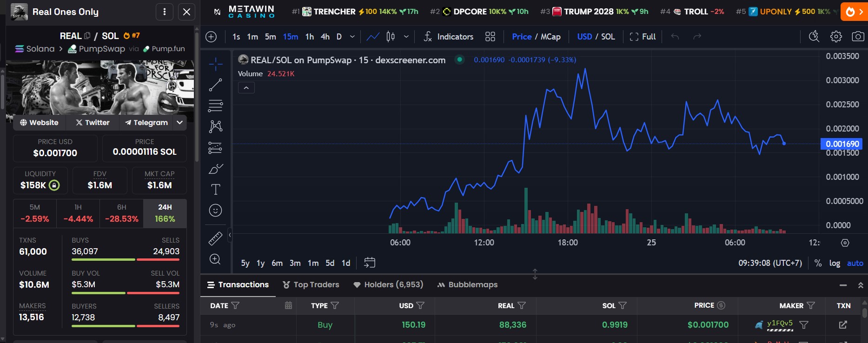
Task: Select the 24H performance period
Action: tap(165, 213)
